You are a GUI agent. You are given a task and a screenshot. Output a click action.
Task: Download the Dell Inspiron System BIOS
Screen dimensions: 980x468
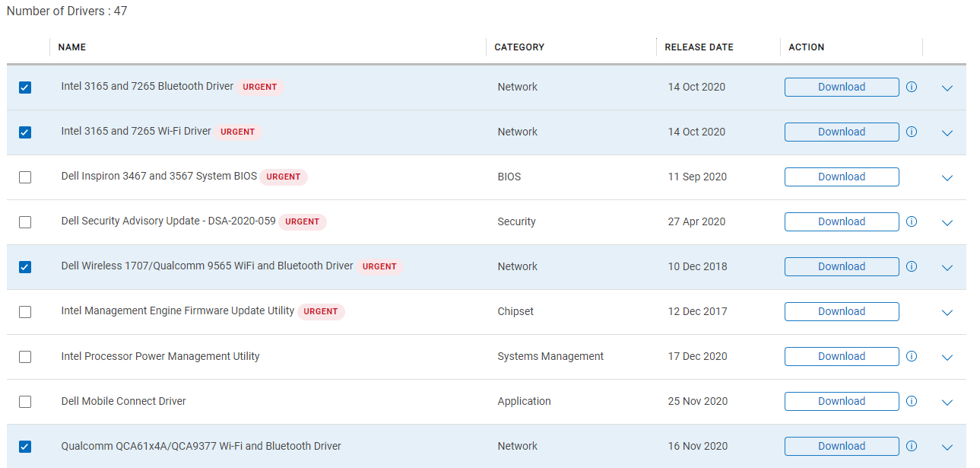[842, 177]
